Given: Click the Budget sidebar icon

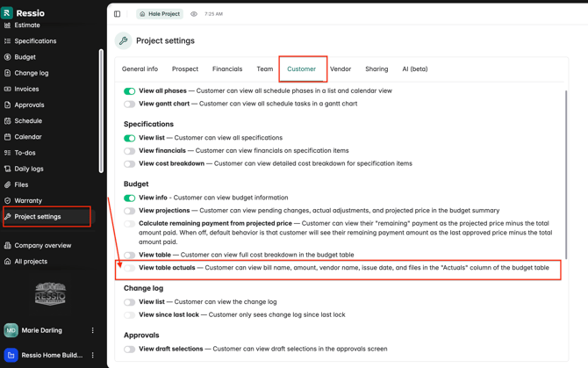Looking at the screenshot, I should coord(8,57).
